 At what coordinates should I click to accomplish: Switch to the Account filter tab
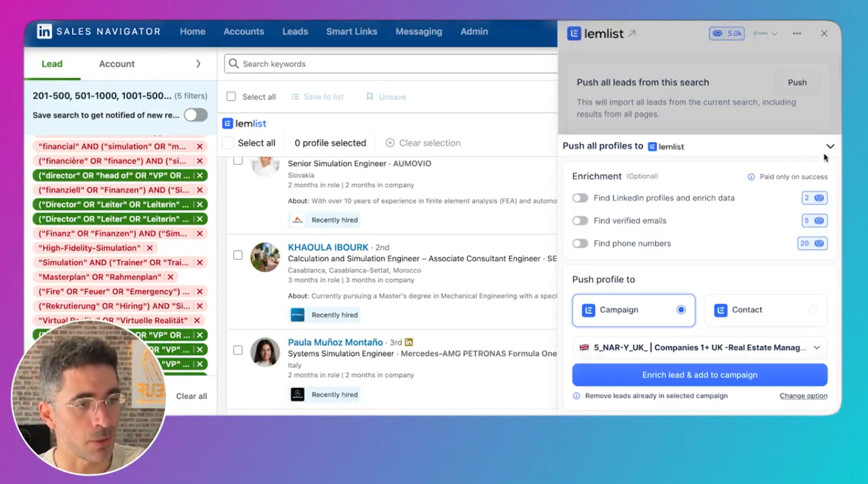tap(117, 64)
